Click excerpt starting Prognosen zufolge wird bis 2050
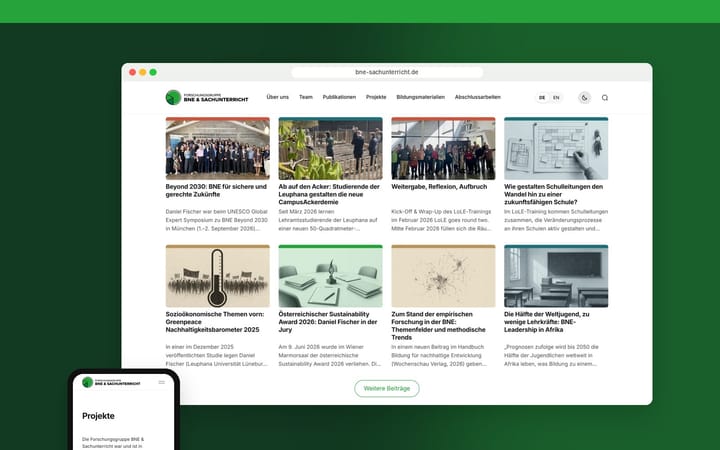The height and width of the screenshot is (450, 720). [x=551, y=355]
